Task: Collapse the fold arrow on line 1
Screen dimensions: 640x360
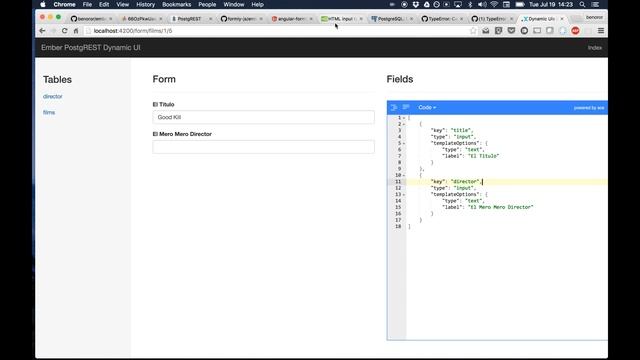Action: 404,118
